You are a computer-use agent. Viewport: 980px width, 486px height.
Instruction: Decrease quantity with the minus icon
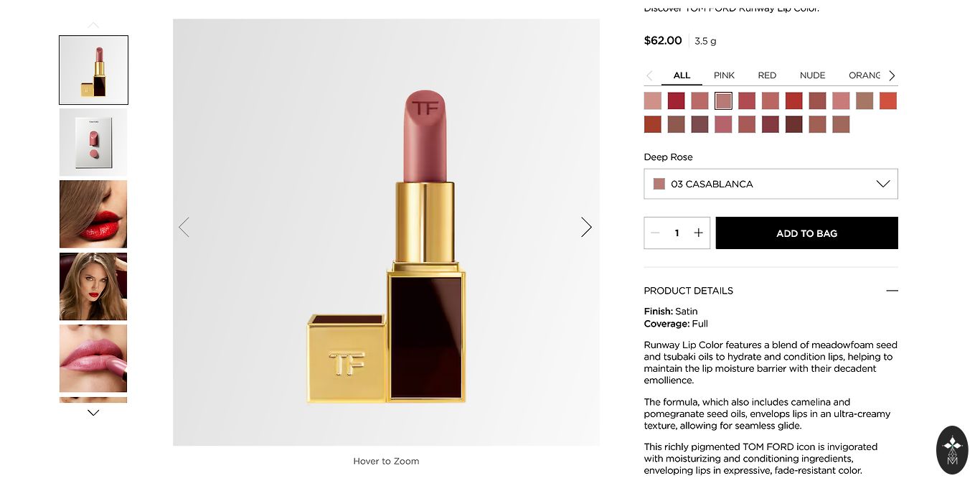click(655, 233)
